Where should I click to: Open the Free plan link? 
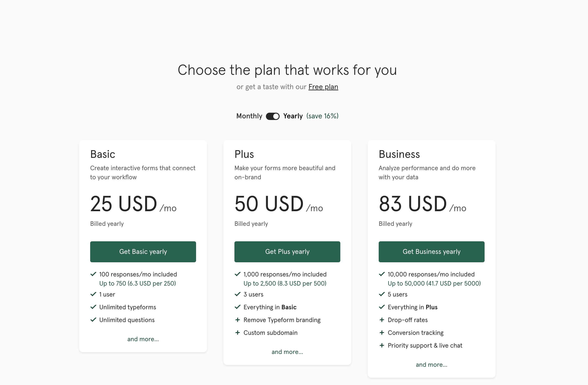coord(323,87)
